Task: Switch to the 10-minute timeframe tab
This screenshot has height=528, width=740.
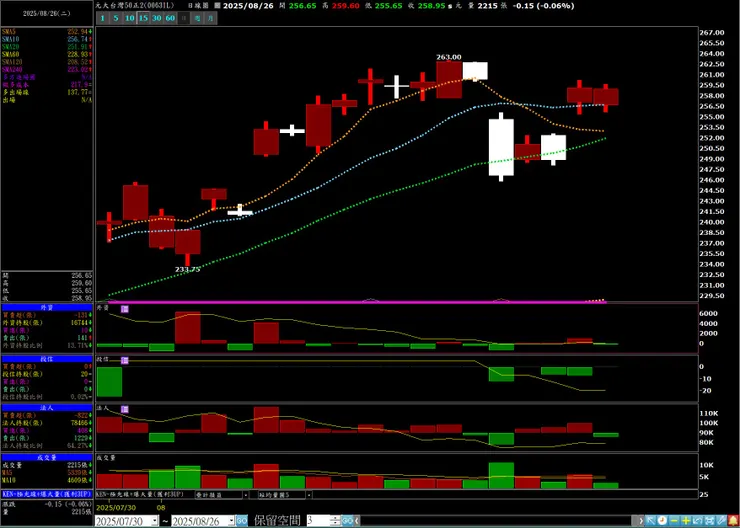Action: [130, 18]
